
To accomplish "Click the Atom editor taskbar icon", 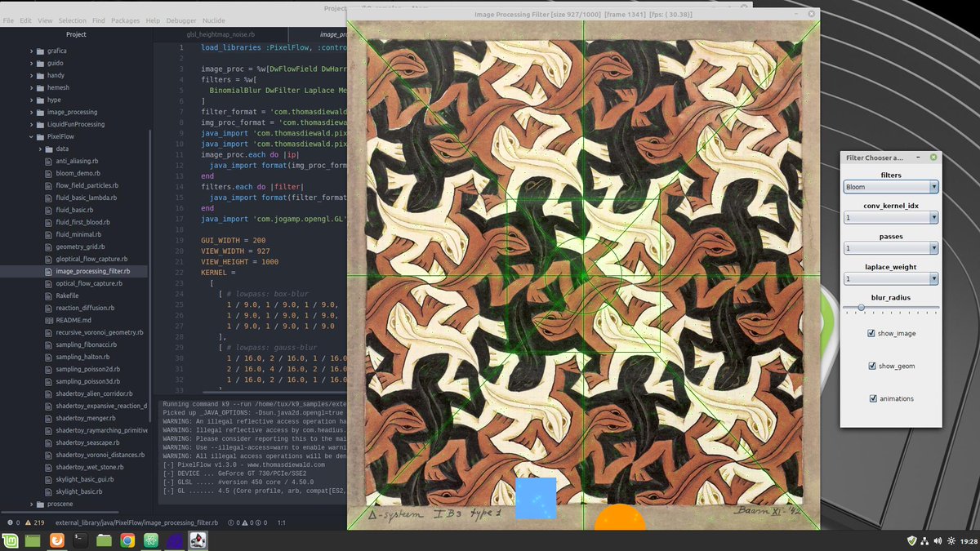I will [x=150, y=540].
